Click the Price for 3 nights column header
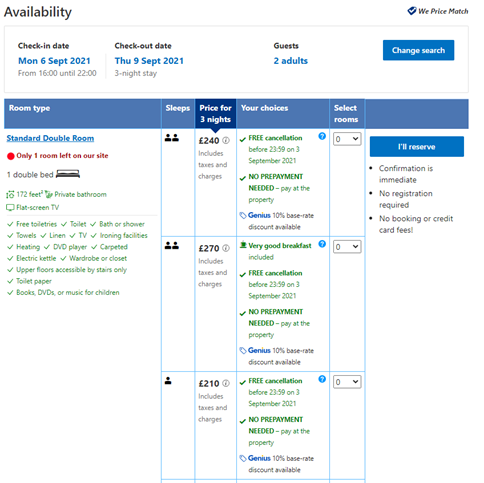The width and height of the screenshot is (484, 483). [215, 114]
